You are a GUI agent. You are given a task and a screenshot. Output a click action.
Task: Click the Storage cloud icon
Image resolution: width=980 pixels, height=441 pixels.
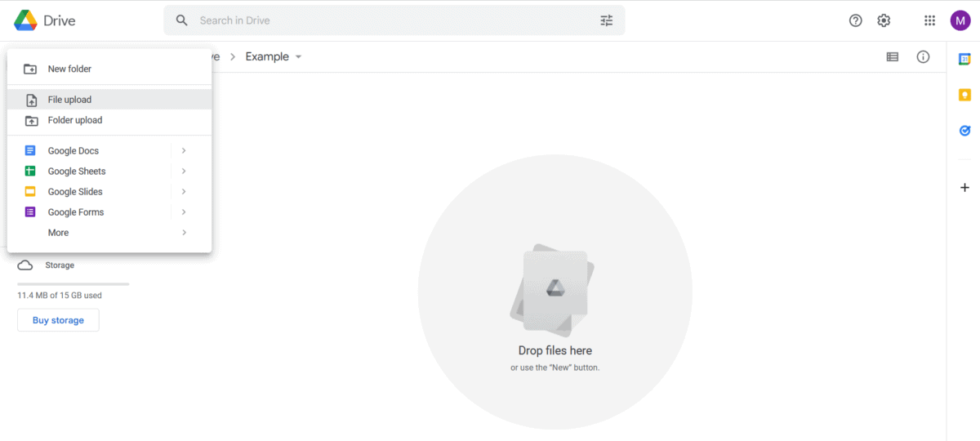(25, 265)
